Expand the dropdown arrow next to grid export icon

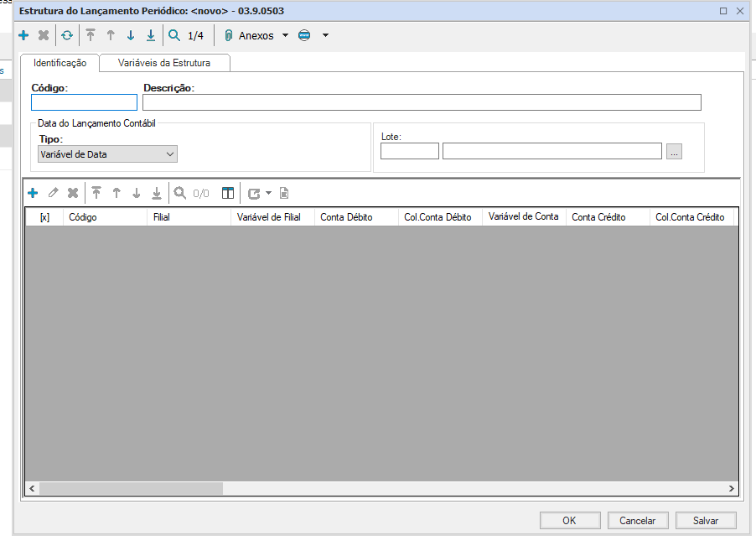pyautogui.click(x=268, y=193)
